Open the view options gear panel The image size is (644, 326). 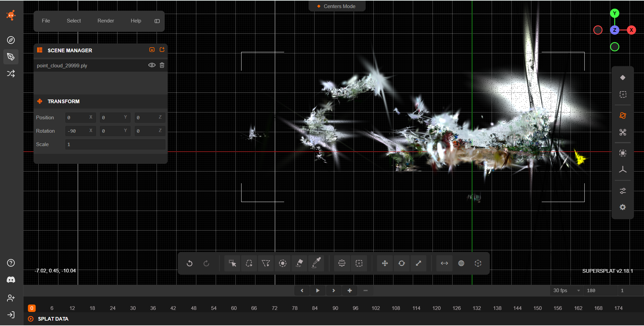[x=623, y=207]
